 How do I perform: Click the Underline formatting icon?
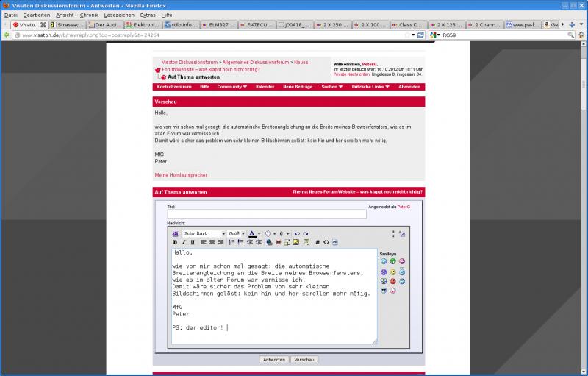tap(193, 241)
